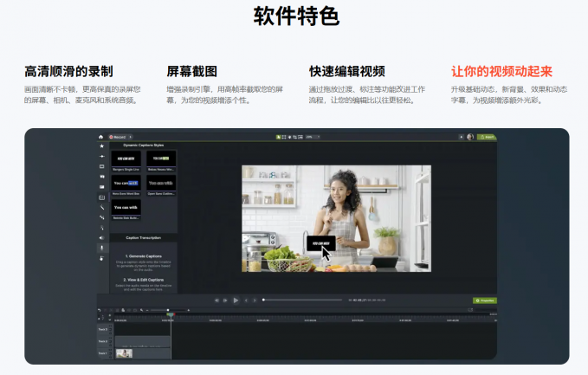Click the caption box on the video preview
Image resolution: width=588 pixels, height=375 pixels.
(x=321, y=243)
